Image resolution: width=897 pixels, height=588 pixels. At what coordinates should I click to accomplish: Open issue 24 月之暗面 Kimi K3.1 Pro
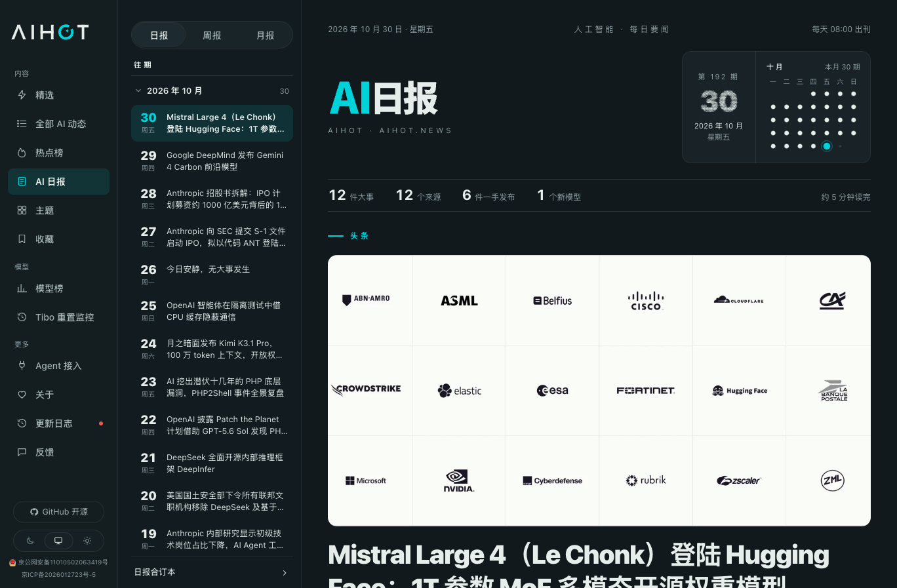[x=212, y=349]
